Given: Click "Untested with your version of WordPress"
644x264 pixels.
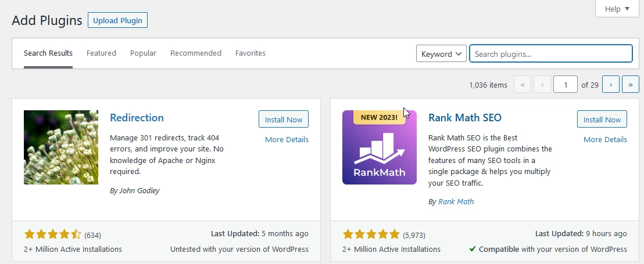Looking at the screenshot, I should 239,249.
